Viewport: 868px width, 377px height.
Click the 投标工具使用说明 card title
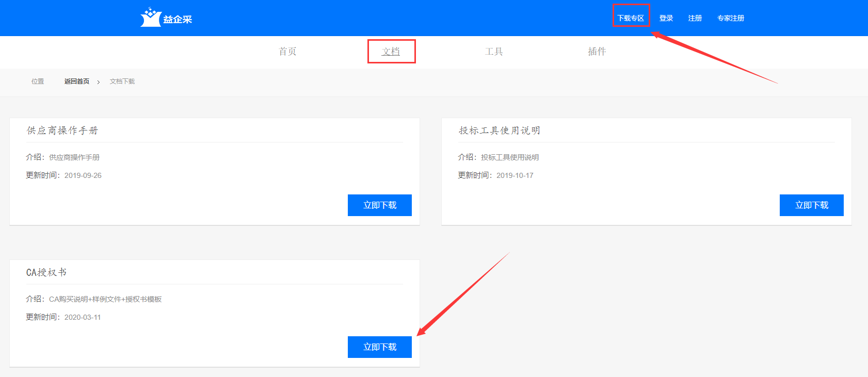tap(500, 130)
